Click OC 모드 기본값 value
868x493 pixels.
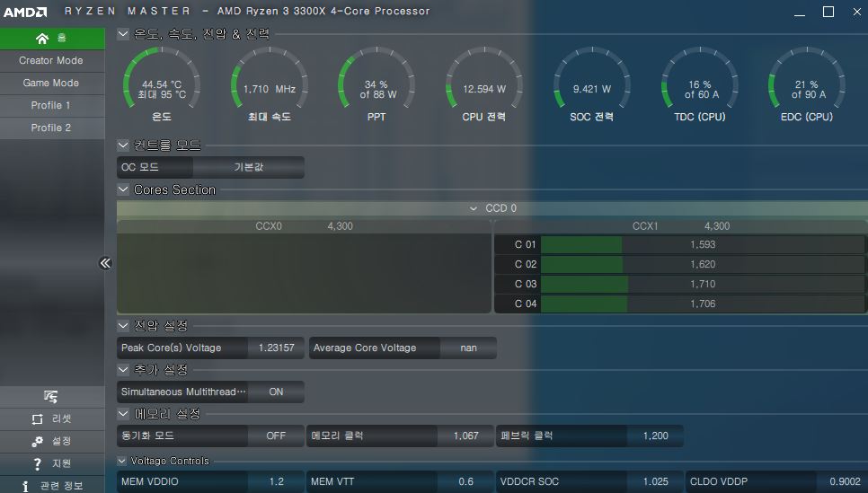[x=249, y=167]
